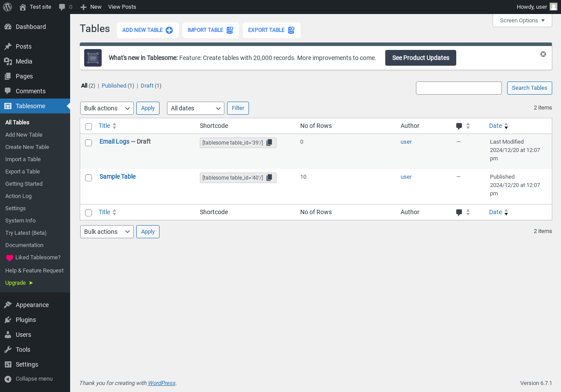Toggle select-all checkbox in table header

89,127
